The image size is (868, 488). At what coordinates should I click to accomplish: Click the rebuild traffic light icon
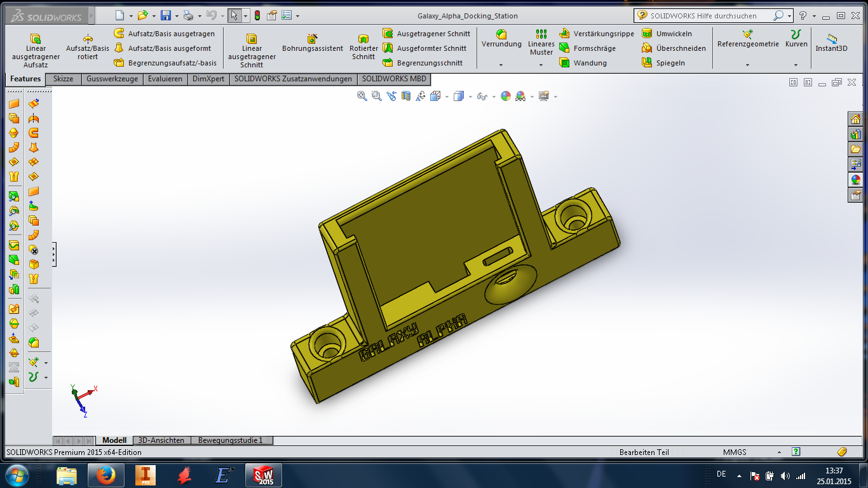257,15
